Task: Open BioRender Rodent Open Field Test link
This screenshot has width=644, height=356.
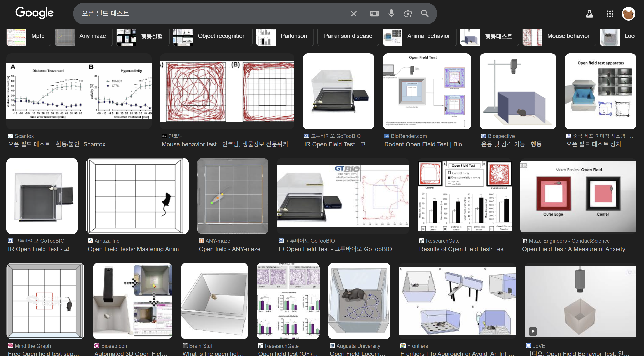Action: pos(426,144)
